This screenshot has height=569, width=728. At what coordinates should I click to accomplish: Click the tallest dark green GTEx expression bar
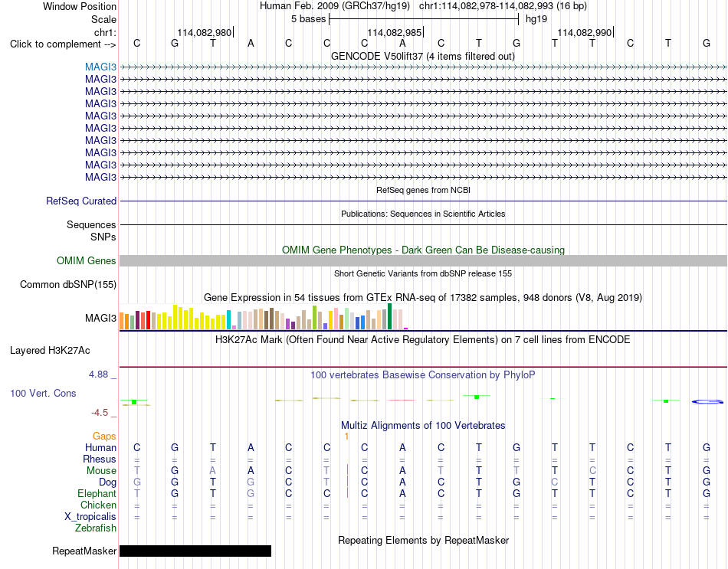tap(389, 316)
